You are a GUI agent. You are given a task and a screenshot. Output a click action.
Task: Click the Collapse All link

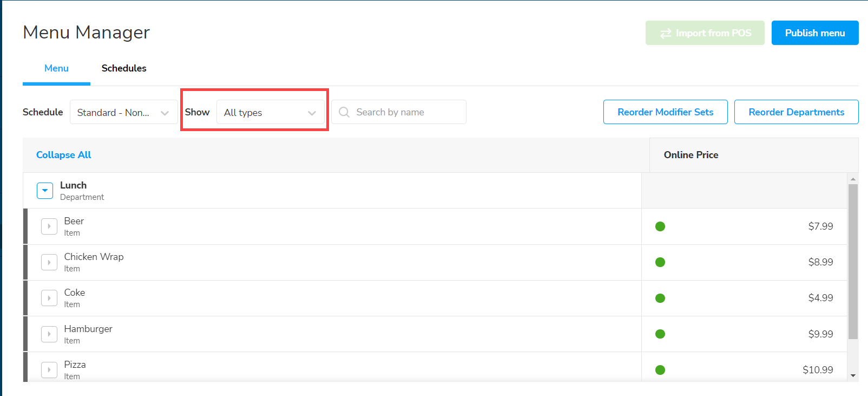[63, 155]
